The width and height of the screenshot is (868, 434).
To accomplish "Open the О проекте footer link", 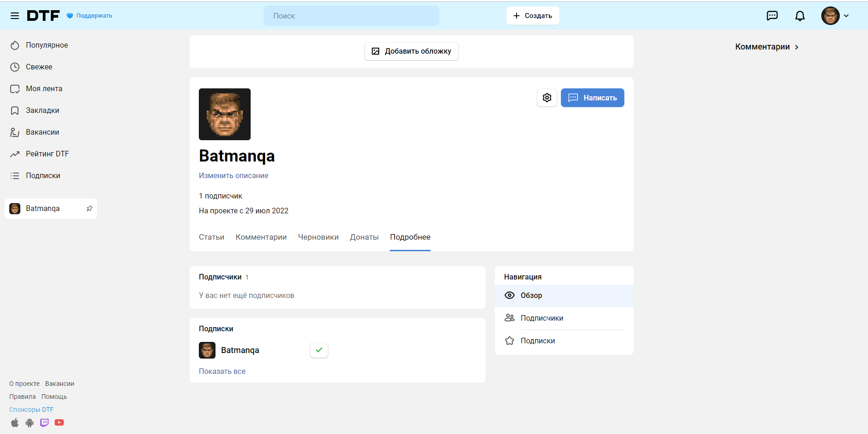I will [x=25, y=384].
